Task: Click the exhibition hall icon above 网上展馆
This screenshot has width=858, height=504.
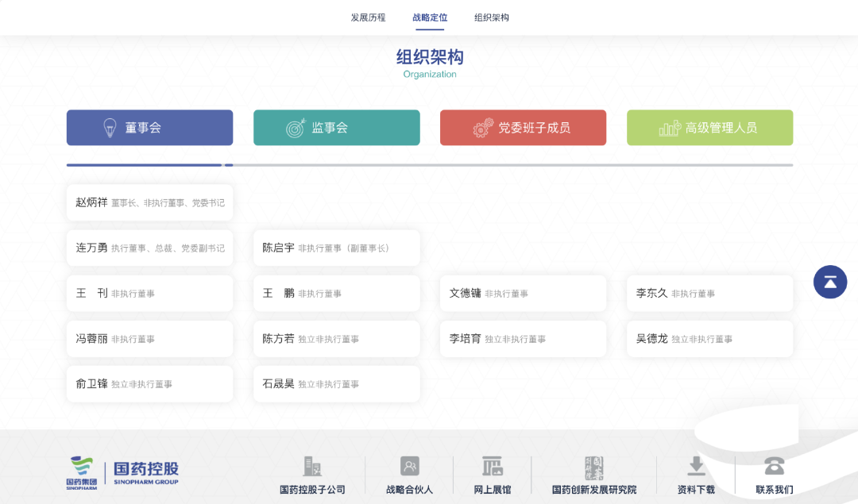Action: click(493, 467)
